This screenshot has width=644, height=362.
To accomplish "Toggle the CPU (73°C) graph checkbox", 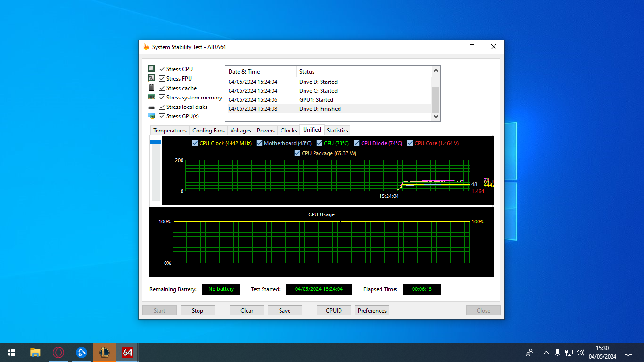I will 320,143.
